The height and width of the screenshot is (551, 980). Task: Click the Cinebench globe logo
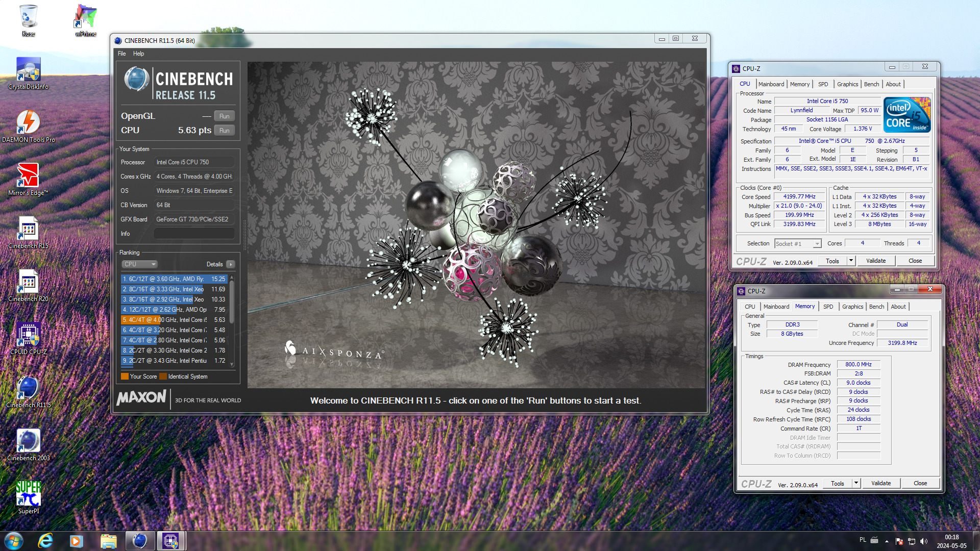pyautogui.click(x=136, y=79)
